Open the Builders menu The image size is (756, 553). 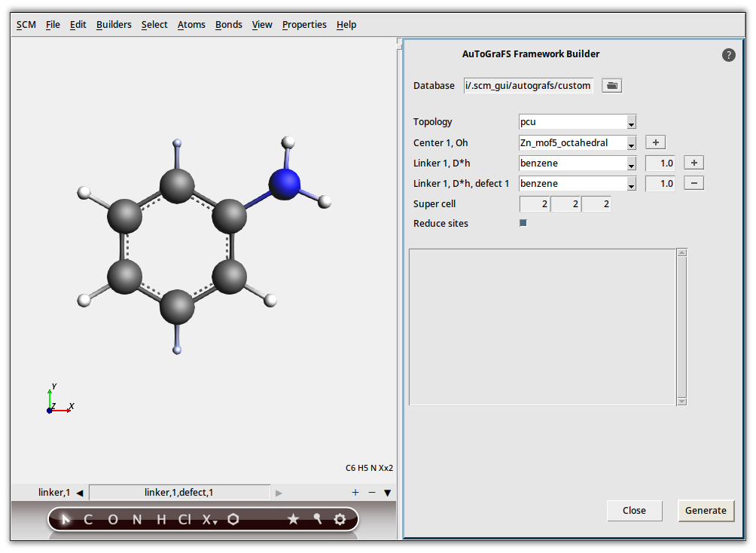[x=114, y=24]
